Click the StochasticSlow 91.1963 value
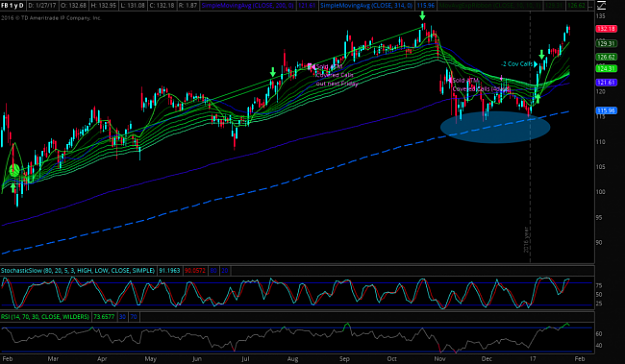The width and height of the screenshot is (625, 364). (x=169, y=271)
